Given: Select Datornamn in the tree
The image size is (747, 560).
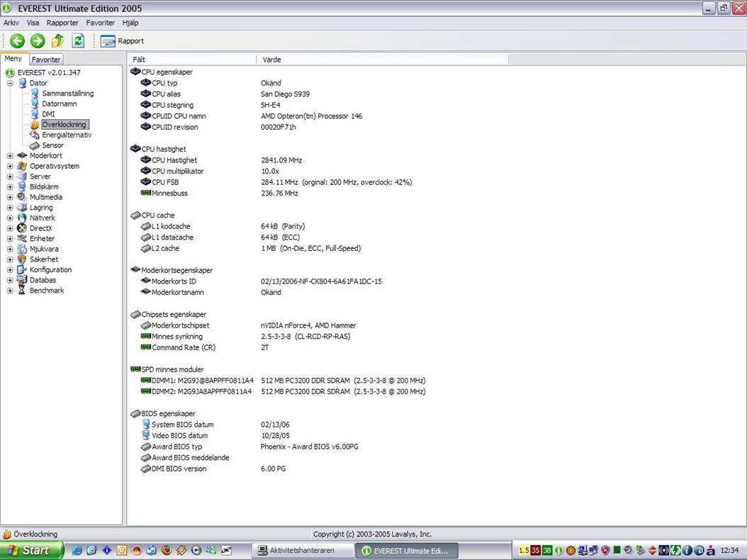Looking at the screenshot, I should [59, 104].
